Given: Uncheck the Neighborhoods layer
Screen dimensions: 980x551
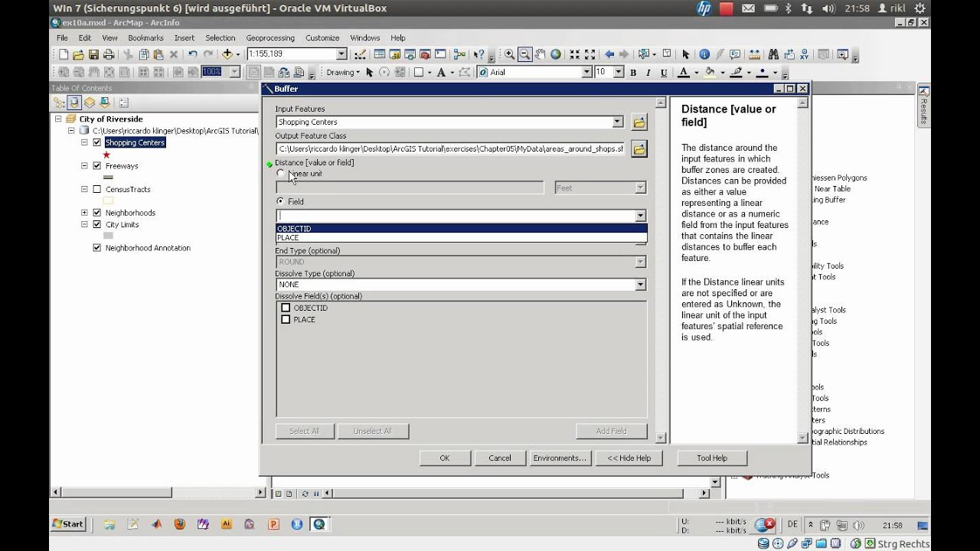Looking at the screenshot, I should (97, 213).
